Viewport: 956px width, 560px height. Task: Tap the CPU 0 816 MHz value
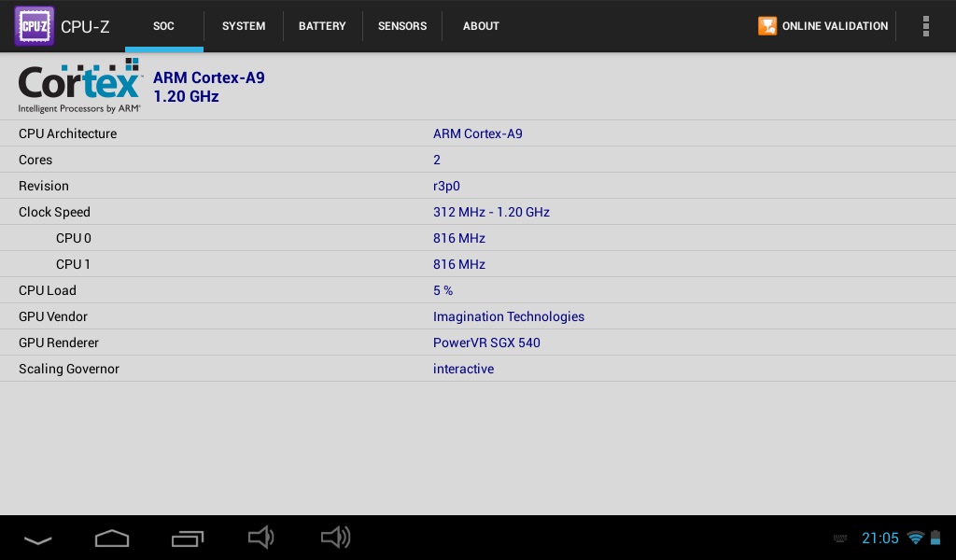[x=459, y=238]
